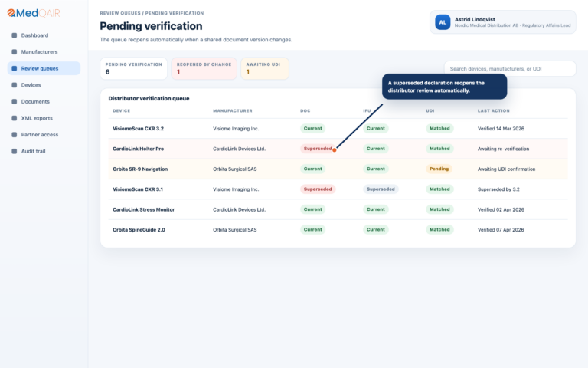
Task: Click Matched UDI badge for CardioLink Stress Monitor
Action: [x=439, y=209]
